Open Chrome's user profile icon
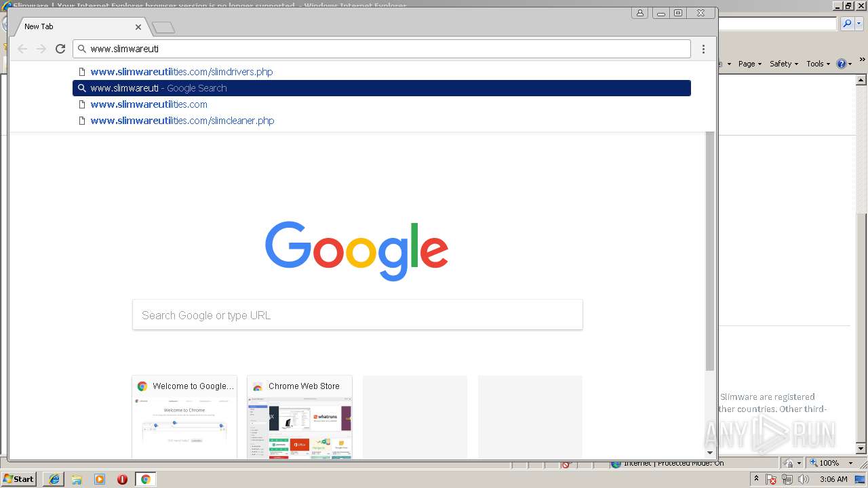Image resolution: width=868 pixels, height=488 pixels. (639, 13)
